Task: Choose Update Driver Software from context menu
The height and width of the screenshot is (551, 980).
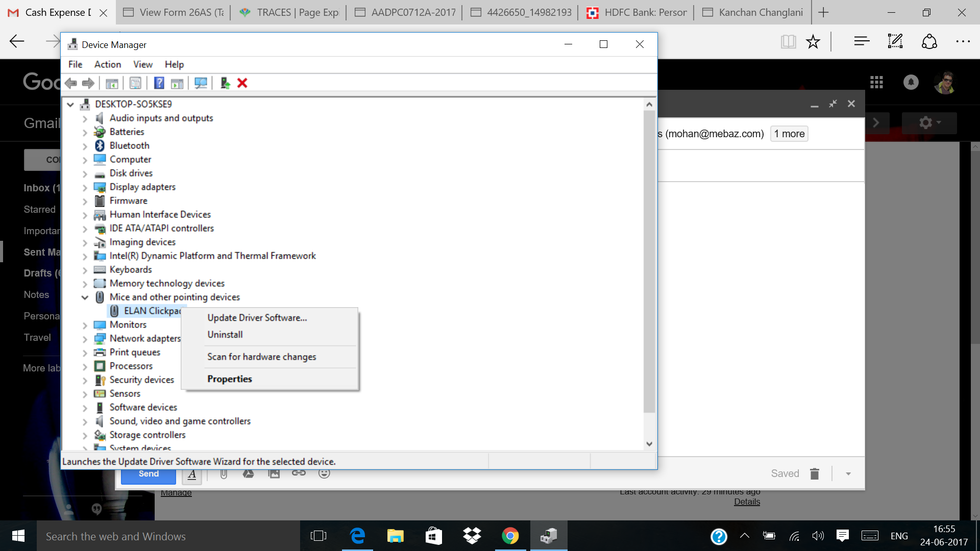Action: pyautogui.click(x=257, y=318)
